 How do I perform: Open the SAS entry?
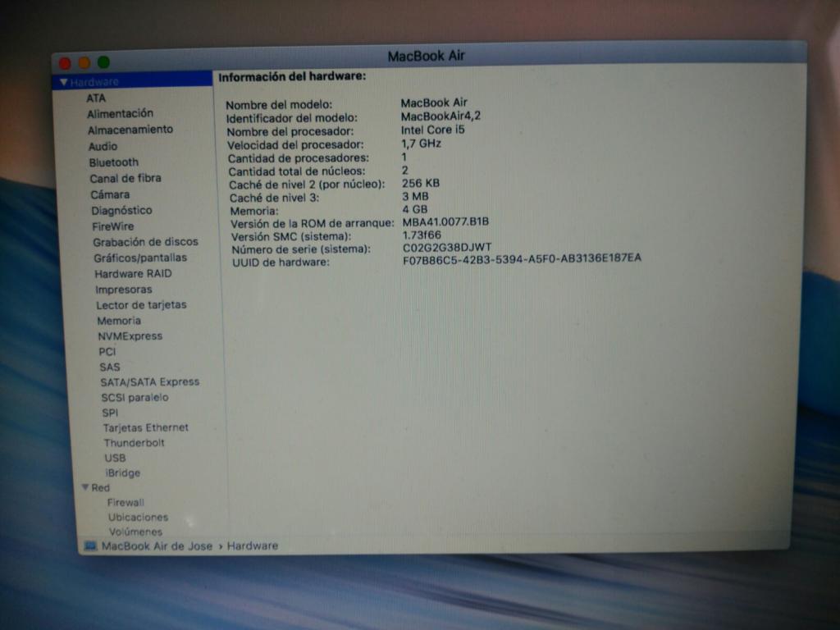(x=110, y=367)
